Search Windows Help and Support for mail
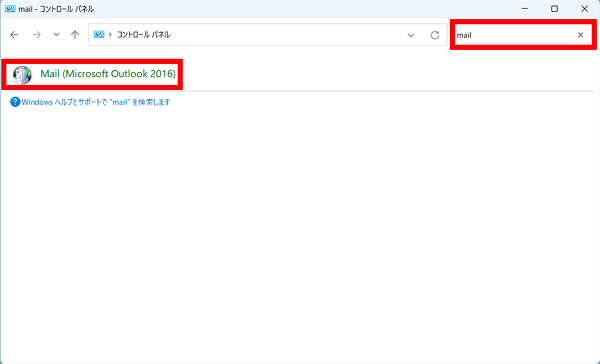This screenshot has width=600, height=364. (96, 102)
